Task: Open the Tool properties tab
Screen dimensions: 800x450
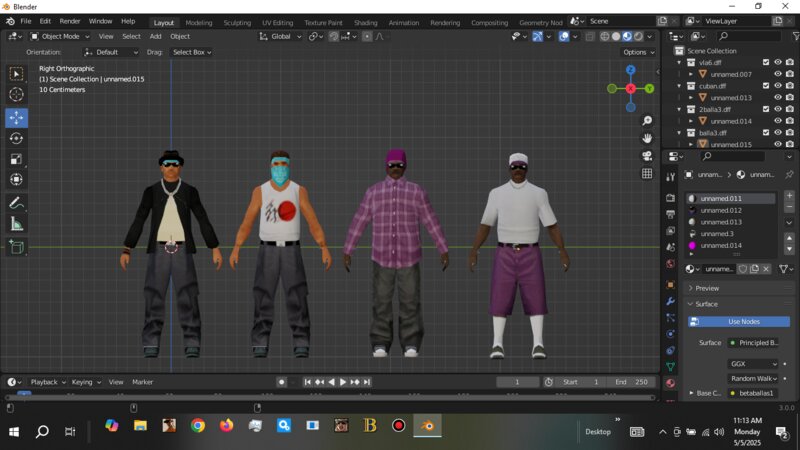Action: pos(670,177)
